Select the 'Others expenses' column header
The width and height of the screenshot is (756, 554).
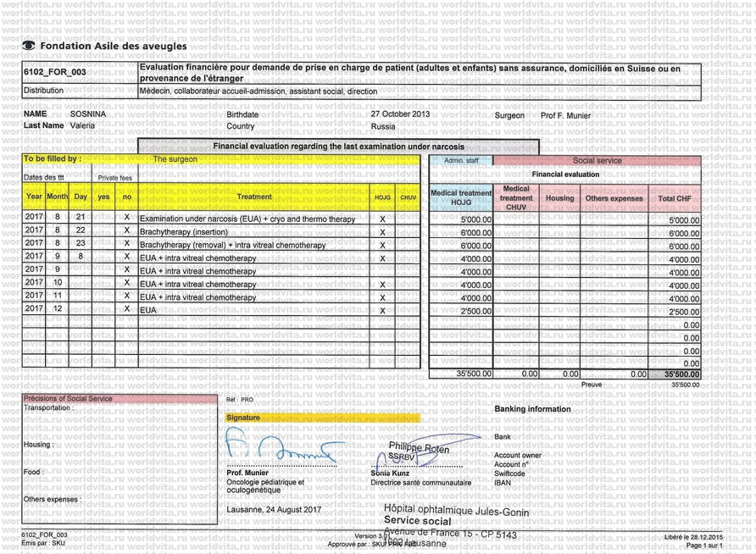[614, 198]
